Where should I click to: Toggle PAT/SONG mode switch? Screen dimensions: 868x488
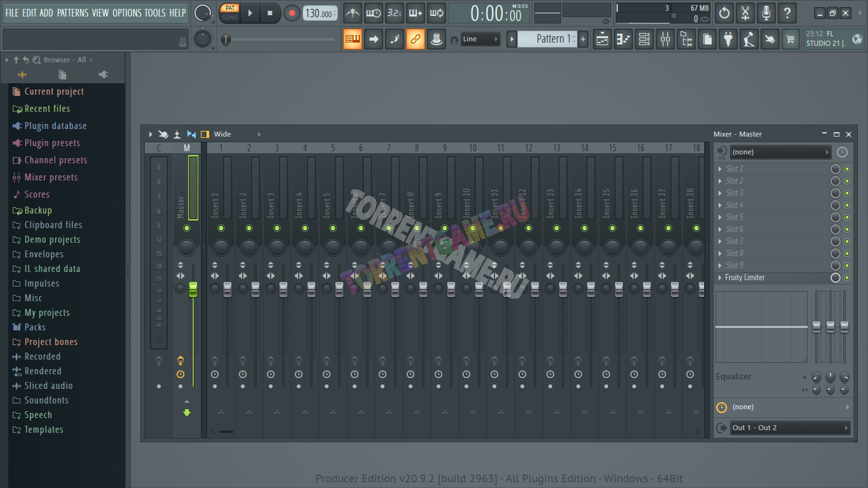point(229,13)
